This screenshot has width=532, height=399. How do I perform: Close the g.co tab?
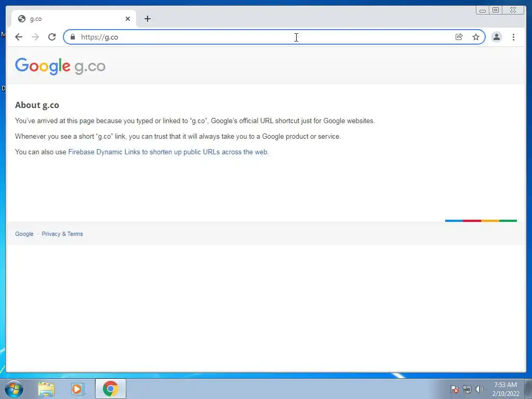click(128, 19)
